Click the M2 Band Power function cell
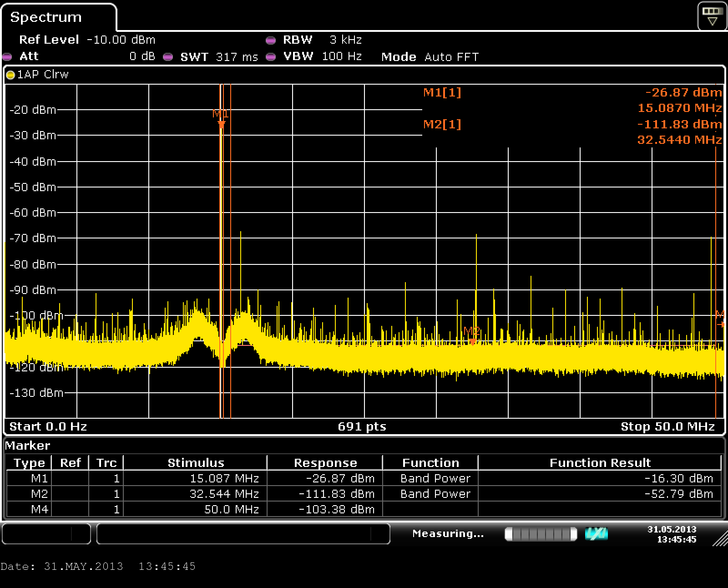The image size is (728, 588). (435, 494)
